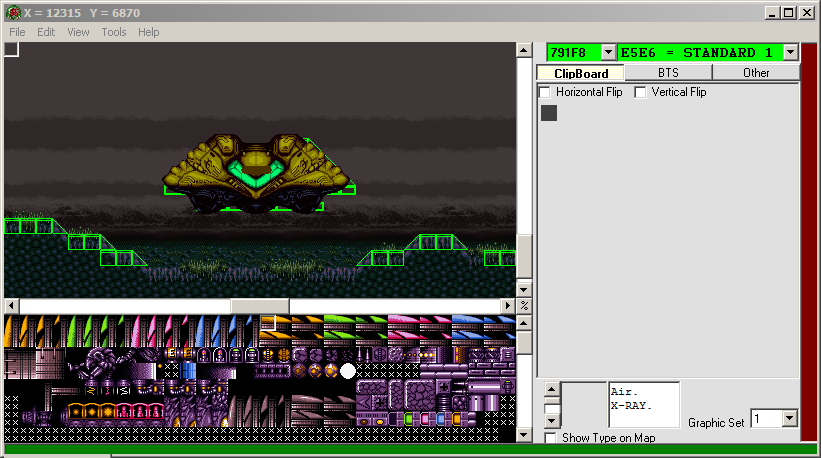Open the 791F8 room address dropdown
The width and height of the screenshot is (821, 458).
(608, 52)
